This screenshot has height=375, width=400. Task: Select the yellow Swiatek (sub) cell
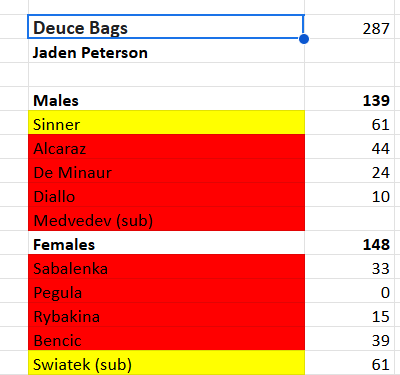[x=166, y=363]
